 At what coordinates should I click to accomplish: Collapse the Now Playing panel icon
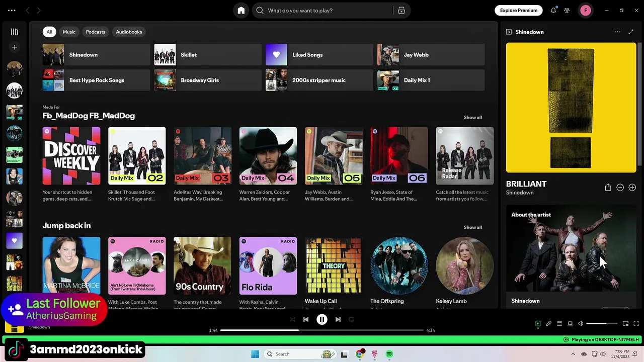[x=509, y=32]
